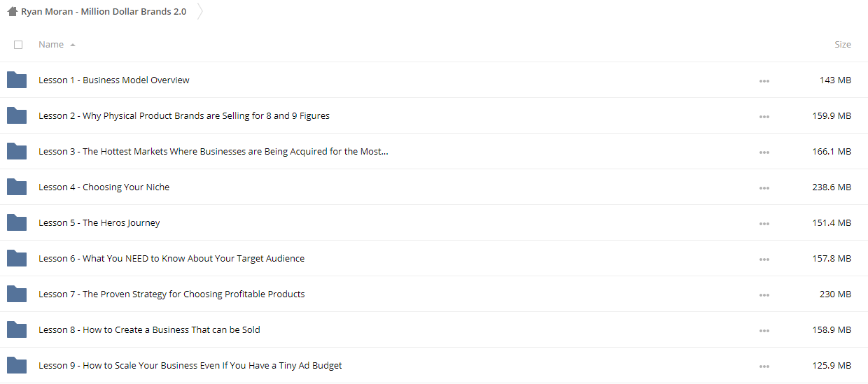Screen dimensions: 868x384
Task: Click the 159.9 MB size value
Action: [x=832, y=115]
